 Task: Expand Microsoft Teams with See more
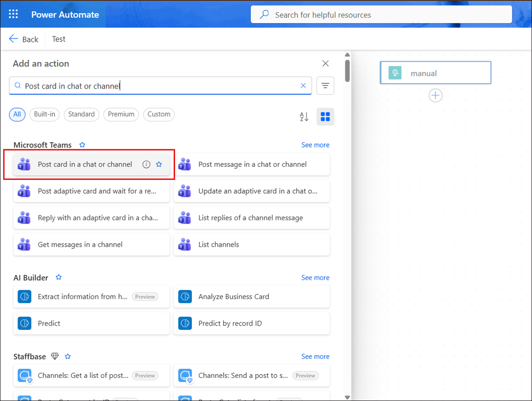(x=315, y=145)
